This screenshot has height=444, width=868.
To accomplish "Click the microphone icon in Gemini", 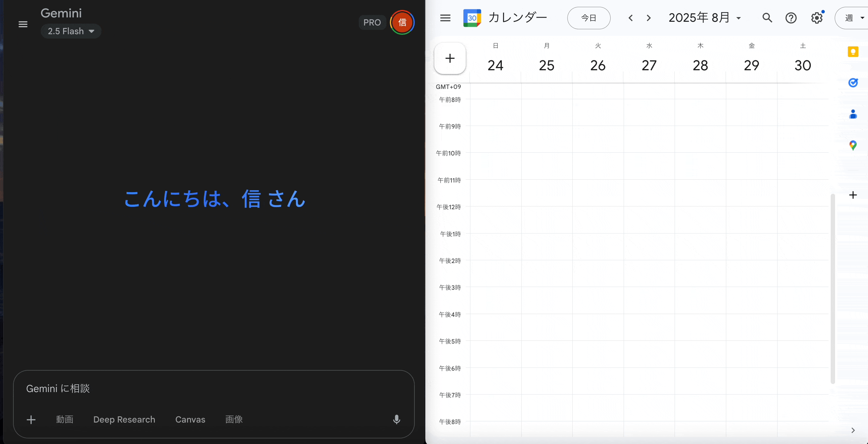I will coord(397,419).
